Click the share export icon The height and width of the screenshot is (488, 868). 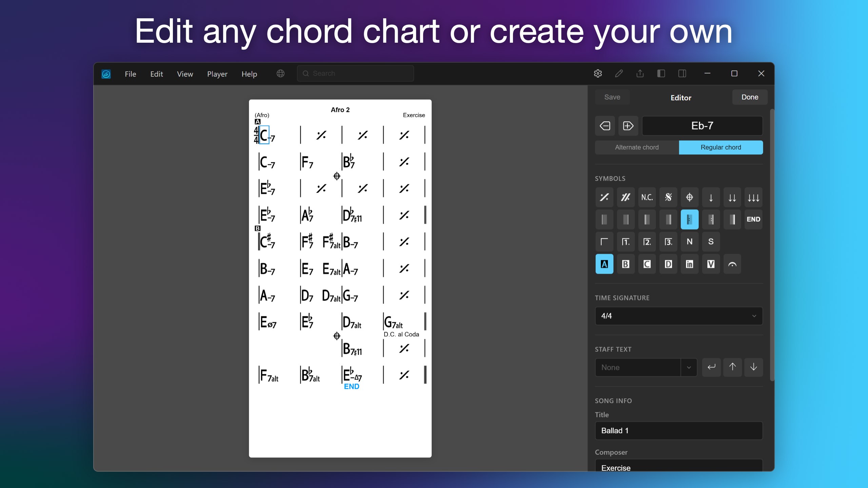tap(640, 74)
